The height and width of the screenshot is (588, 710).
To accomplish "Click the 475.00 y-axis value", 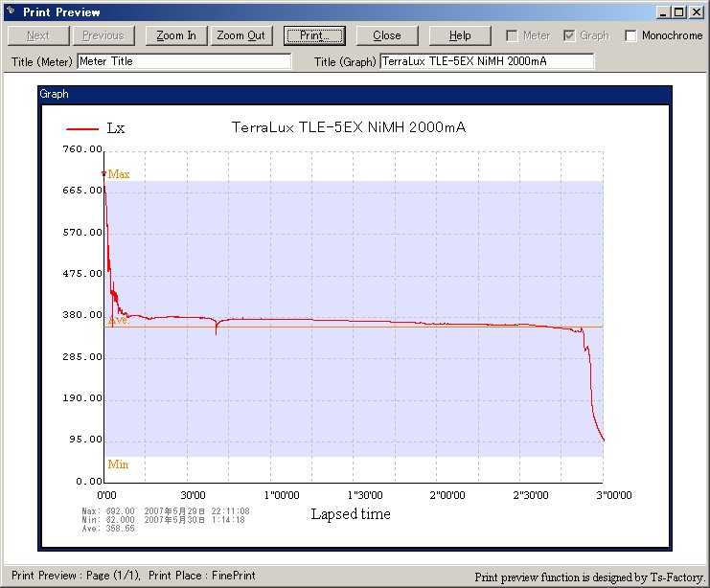I will [x=82, y=273].
